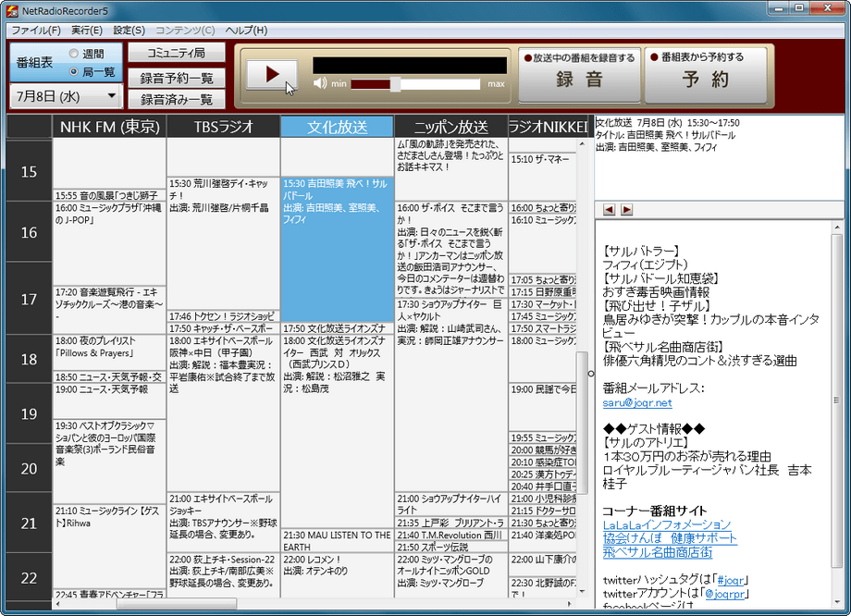Mute audio via the speaker icon
Screen dimensions: 851x616
pyautogui.click(x=320, y=83)
